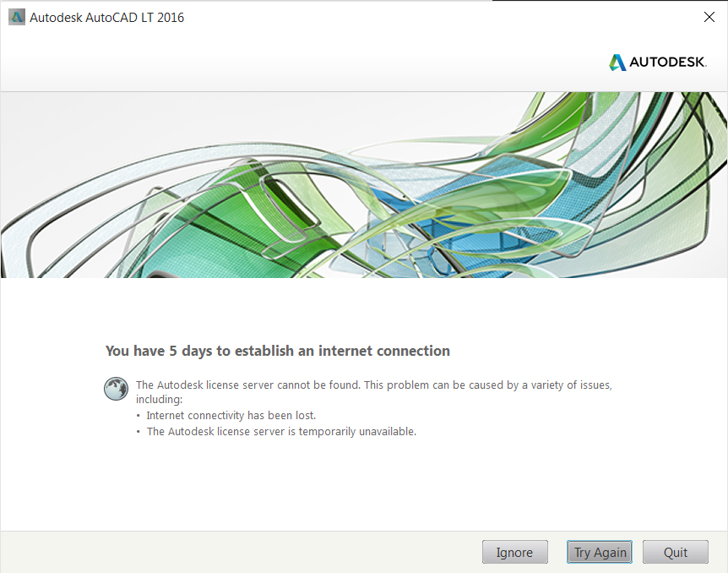Close the dialog with the X button
This screenshot has height=573, width=728.
709,17
